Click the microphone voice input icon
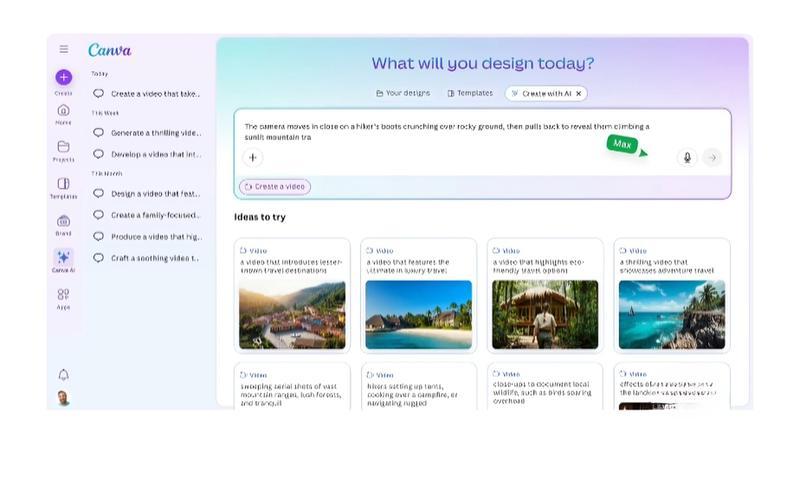The height and width of the screenshot is (500, 800). click(x=687, y=158)
